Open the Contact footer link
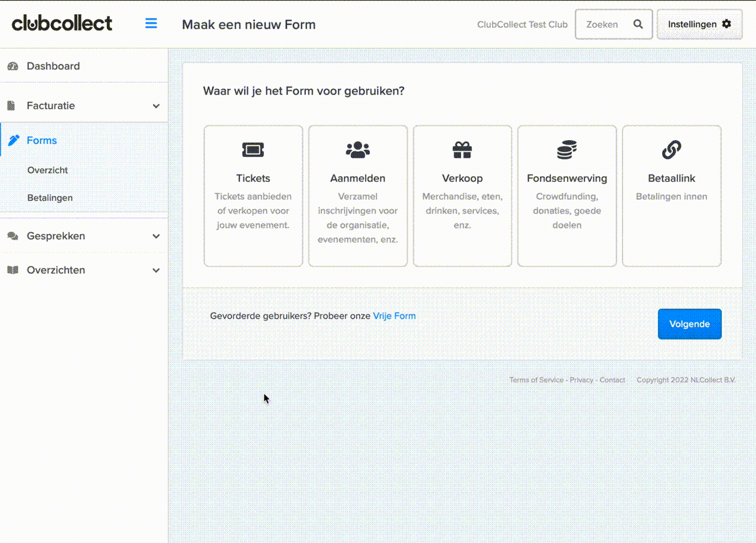 [x=612, y=380]
